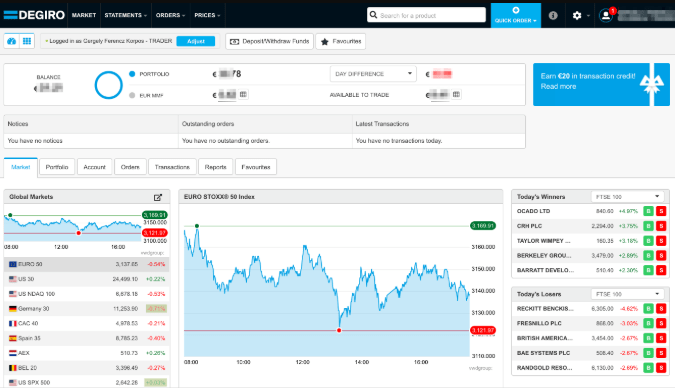The height and width of the screenshot is (388, 675).
Task: Select CAC 40 index row
Action: pos(87,323)
